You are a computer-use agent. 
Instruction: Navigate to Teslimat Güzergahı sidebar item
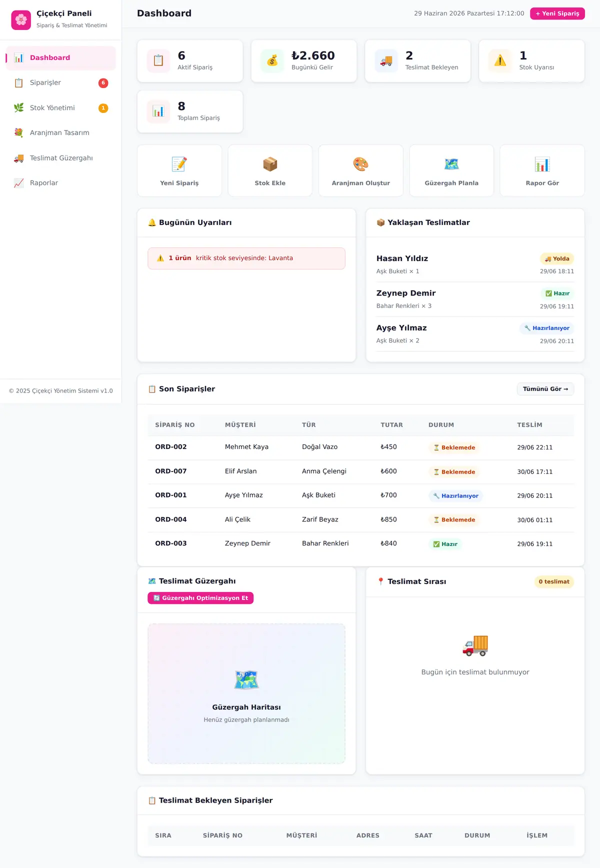pos(61,158)
